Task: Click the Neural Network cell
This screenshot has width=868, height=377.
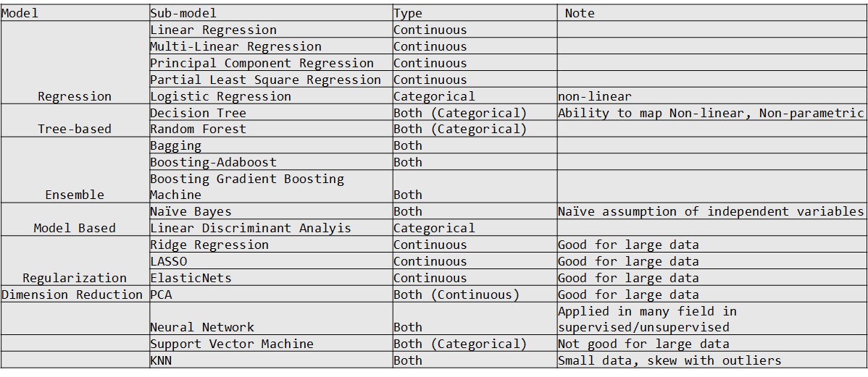Action: [271, 319]
